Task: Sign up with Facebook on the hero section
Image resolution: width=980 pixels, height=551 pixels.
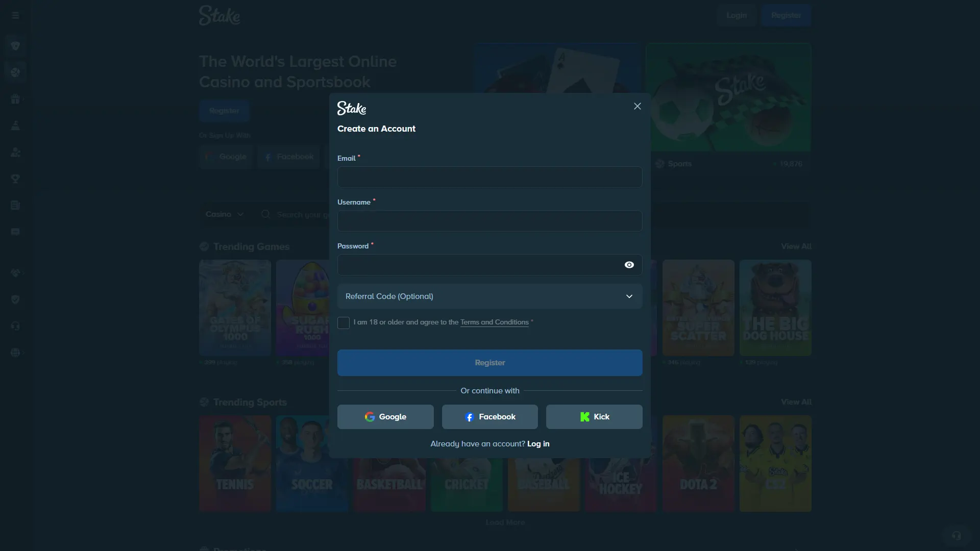Action: tap(289, 157)
